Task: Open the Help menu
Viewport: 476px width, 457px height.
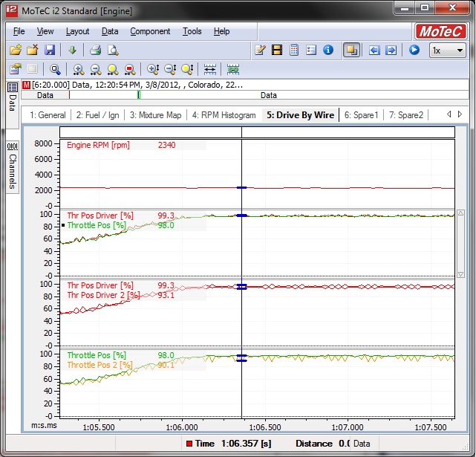Action: 221,31
